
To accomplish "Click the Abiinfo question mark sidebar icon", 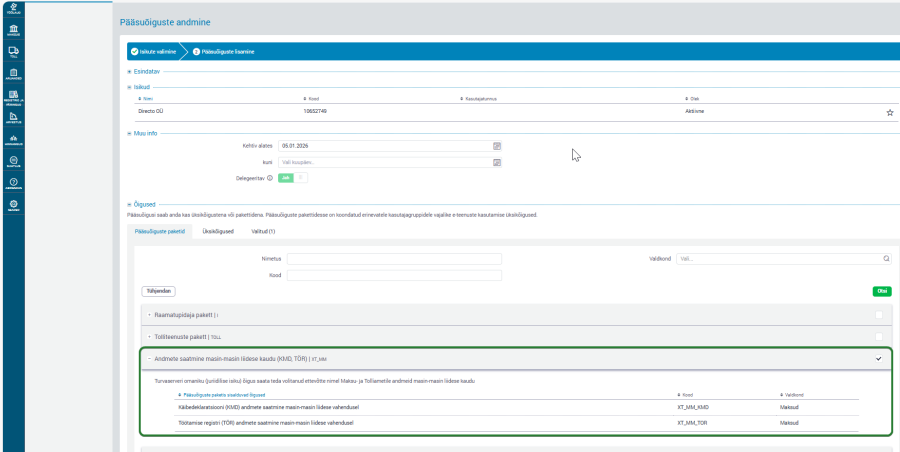I will pos(14,182).
